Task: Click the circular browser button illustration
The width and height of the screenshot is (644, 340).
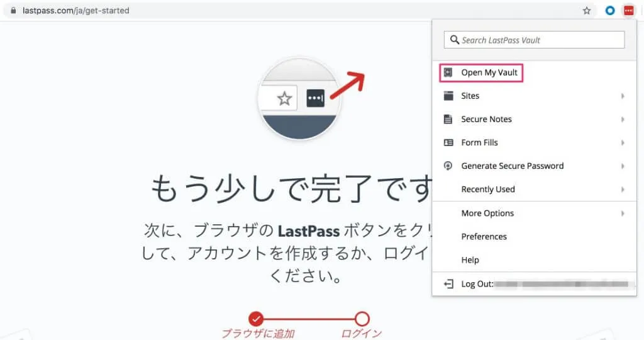Action: [x=299, y=99]
